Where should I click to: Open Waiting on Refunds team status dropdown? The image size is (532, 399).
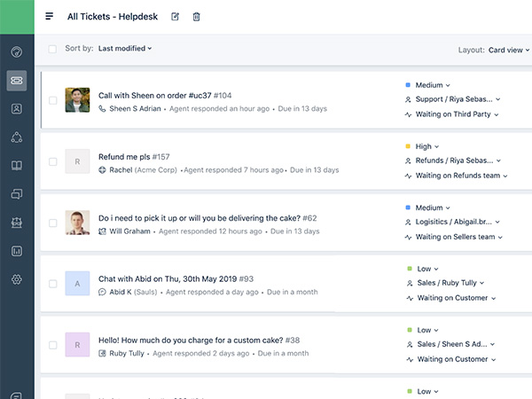coord(461,176)
